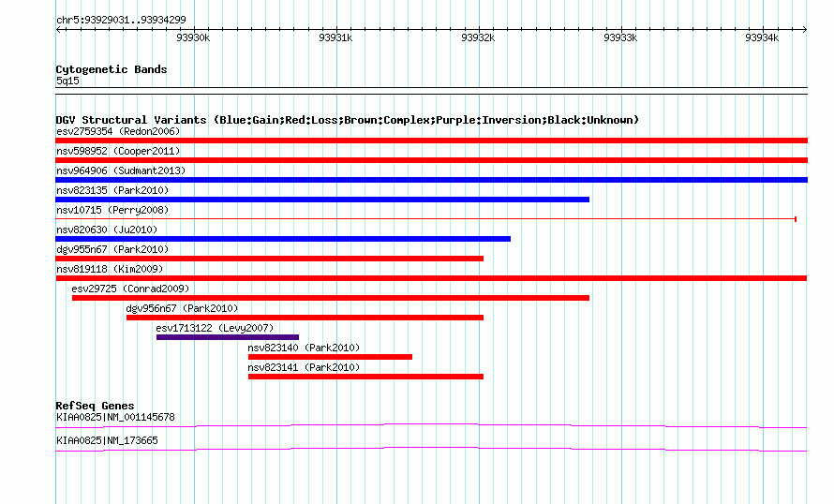Click the dgv956n67 (Park2010) label

(x=182, y=308)
